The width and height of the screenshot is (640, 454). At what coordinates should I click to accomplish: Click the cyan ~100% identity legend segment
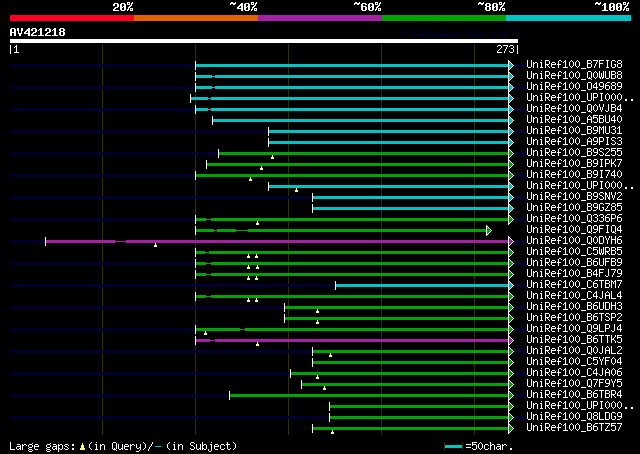[x=569, y=18]
